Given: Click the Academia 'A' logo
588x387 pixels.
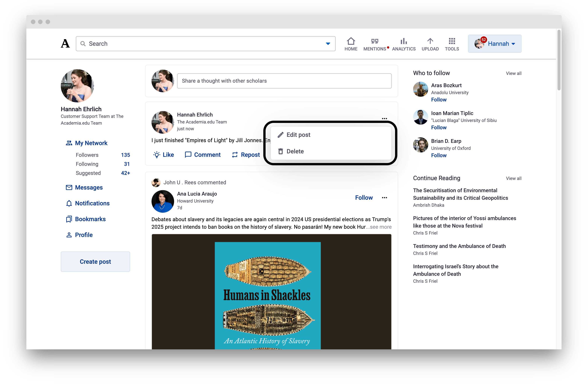Looking at the screenshot, I should tap(65, 44).
